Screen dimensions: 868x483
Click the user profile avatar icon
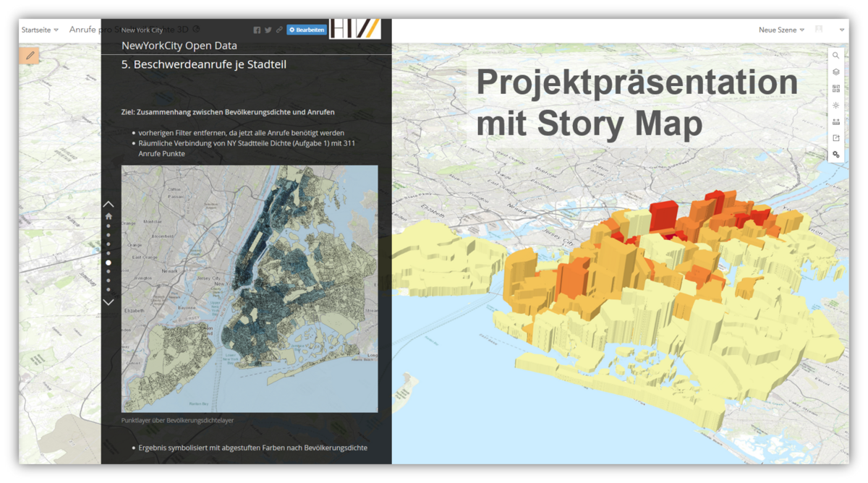[820, 30]
